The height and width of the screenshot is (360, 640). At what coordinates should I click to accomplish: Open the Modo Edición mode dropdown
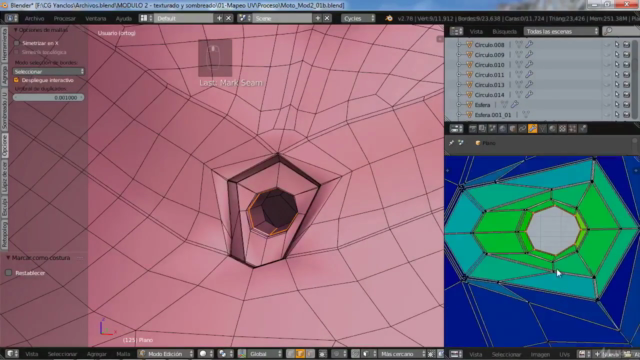pyautogui.click(x=165, y=354)
